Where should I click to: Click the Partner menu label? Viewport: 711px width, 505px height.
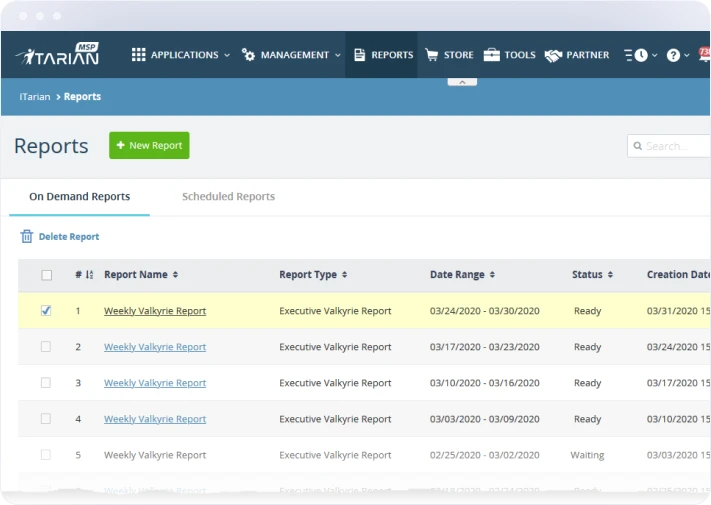(x=588, y=55)
